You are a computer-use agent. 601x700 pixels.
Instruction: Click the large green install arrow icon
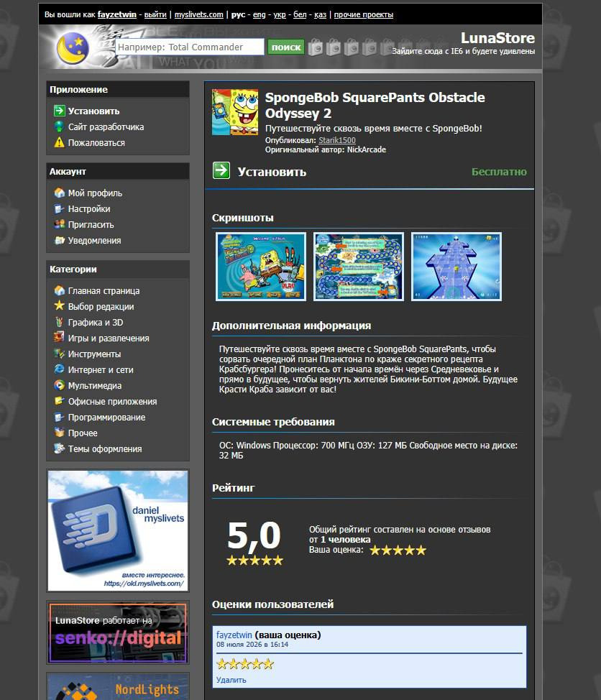pyautogui.click(x=221, y=170)
